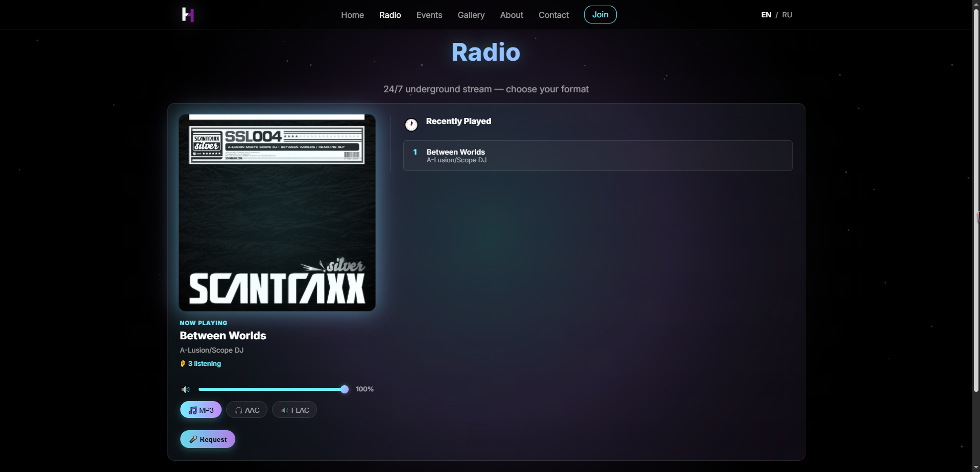
Task: Switch stream format to AAC
Action: coord(247,410)
